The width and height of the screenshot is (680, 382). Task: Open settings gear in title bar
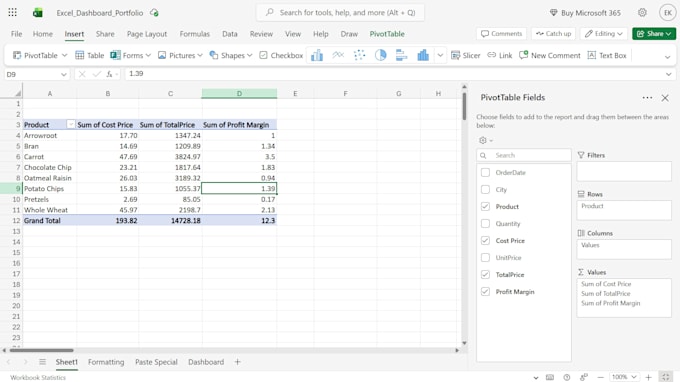click(642, 13)
